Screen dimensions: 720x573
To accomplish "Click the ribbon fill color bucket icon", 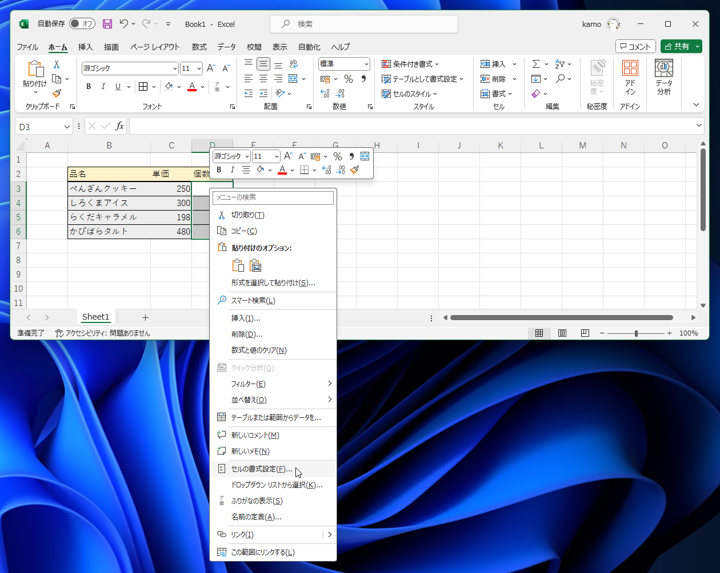I will [x=169, y=86].
